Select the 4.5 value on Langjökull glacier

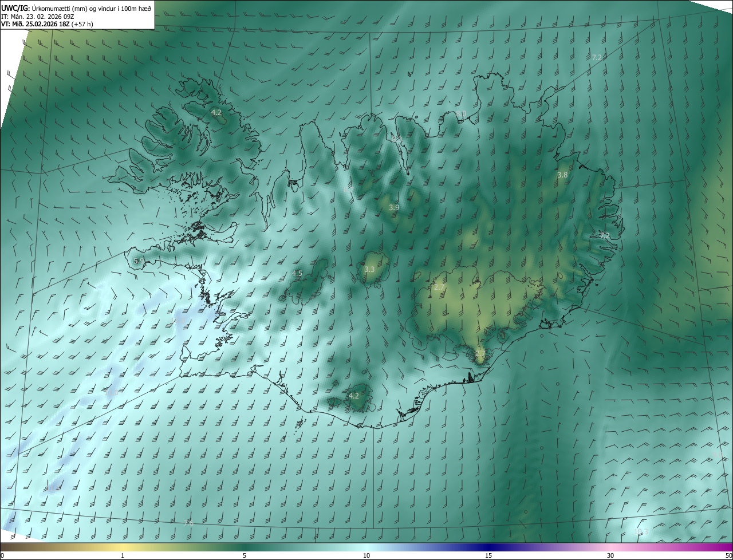pyautogui.click(x=297, y=274)
